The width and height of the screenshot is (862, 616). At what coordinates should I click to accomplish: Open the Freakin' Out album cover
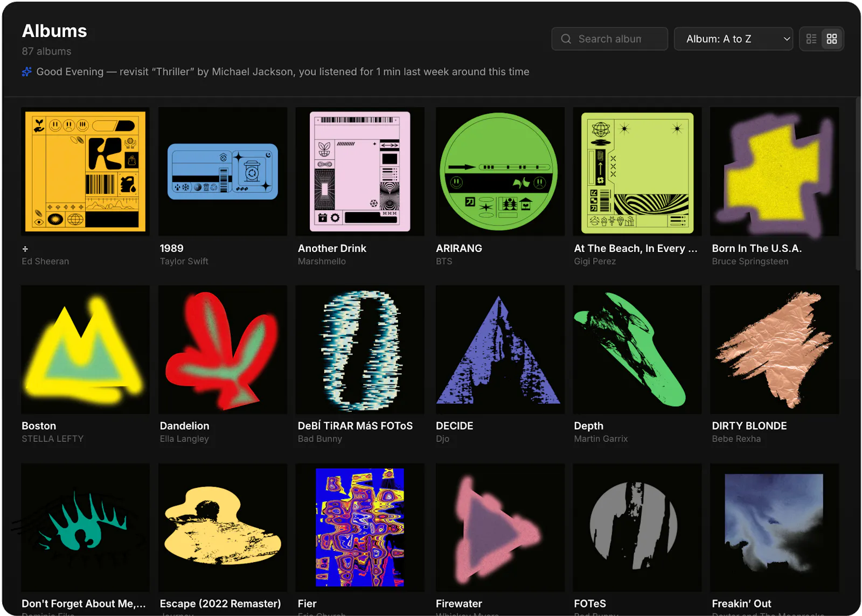(775, 528)
